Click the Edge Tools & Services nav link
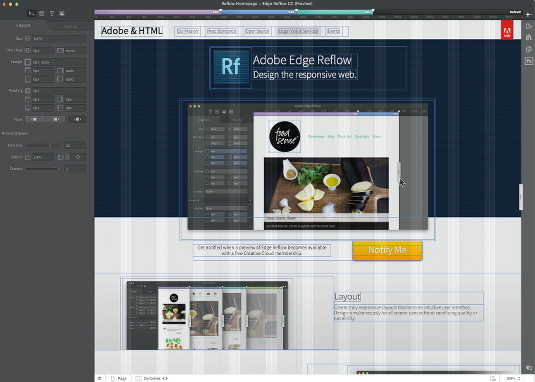535x382 pixels. tap(298, 31)
